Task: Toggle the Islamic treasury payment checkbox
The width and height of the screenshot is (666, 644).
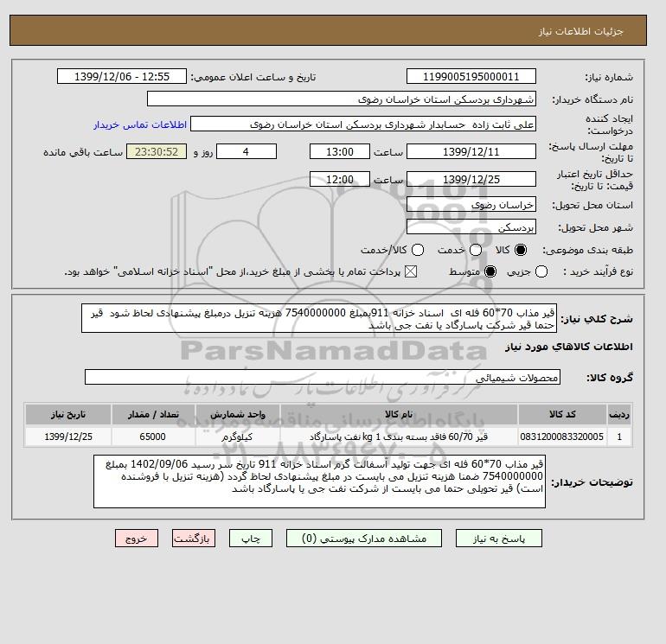Action: (410, 271)
